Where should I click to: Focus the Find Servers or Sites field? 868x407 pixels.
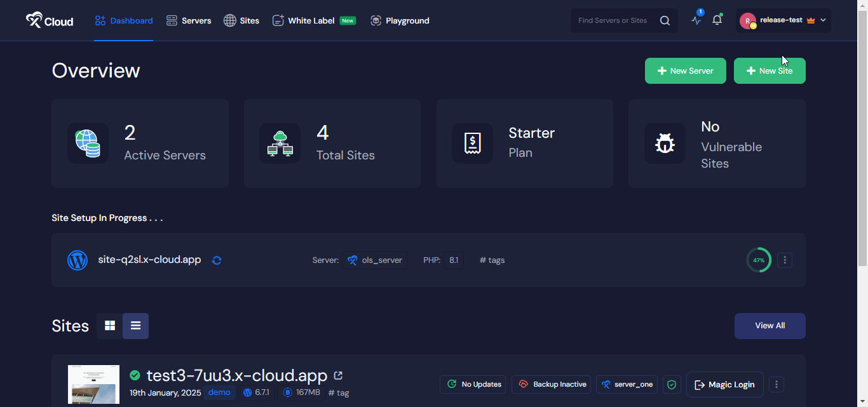coord(614,20)
